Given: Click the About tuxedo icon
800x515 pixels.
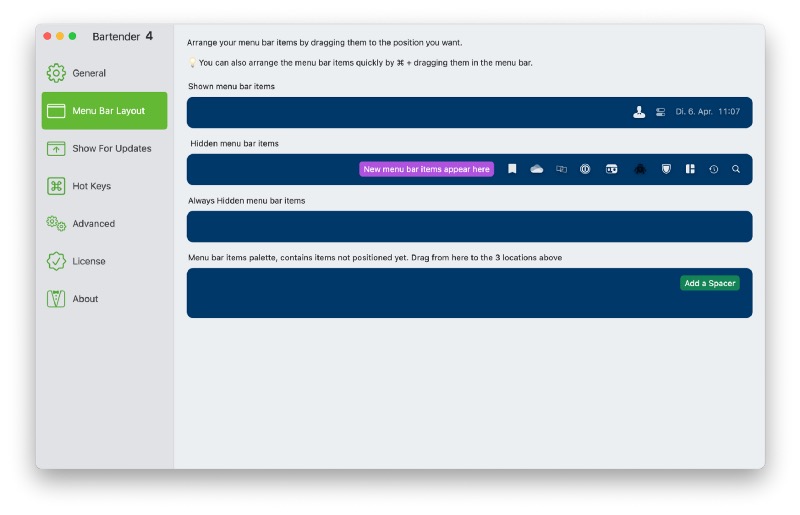Looking at the screenshot, I should tap(56, 299).
